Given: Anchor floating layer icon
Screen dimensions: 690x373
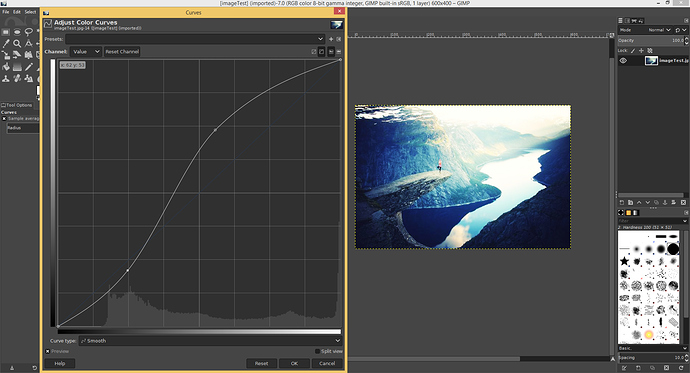Looking at the screenshot, I should pos(665,202).
